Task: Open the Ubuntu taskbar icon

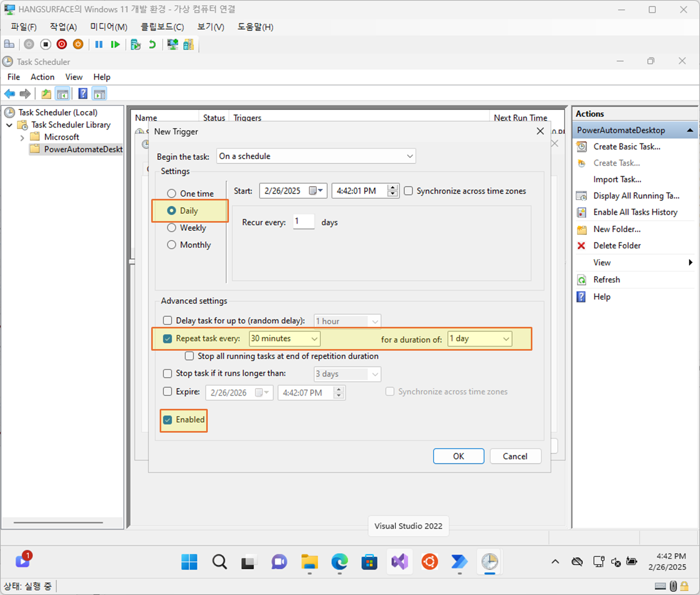Action: (x=429, y=562)
